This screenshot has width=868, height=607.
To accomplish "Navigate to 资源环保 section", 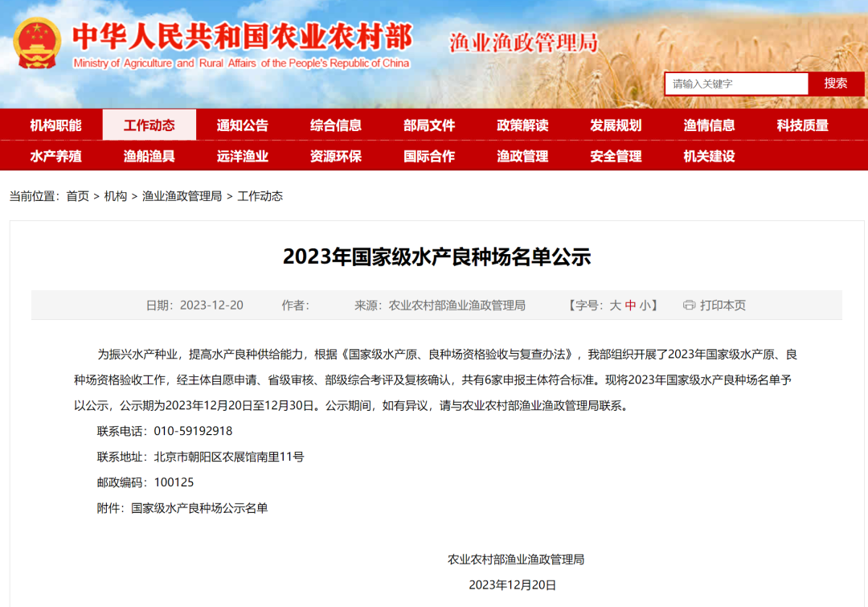I will (x=335, y=156).
